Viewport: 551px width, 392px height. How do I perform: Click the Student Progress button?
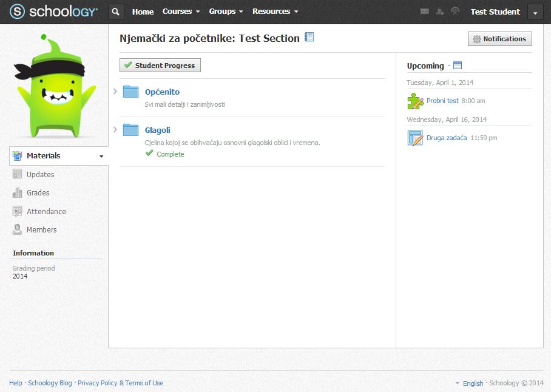(x=160, y=66)
